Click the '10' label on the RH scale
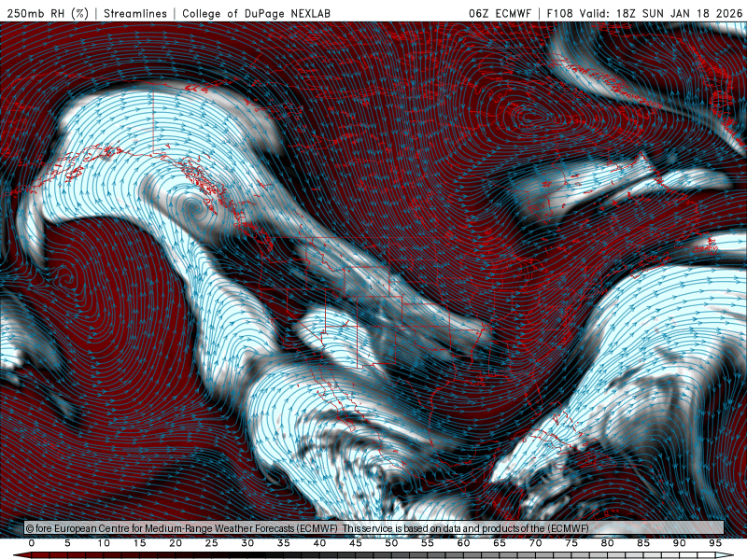The height and width of the screenshot is (560, 747). pyautogui.click(x=104, y=543)
